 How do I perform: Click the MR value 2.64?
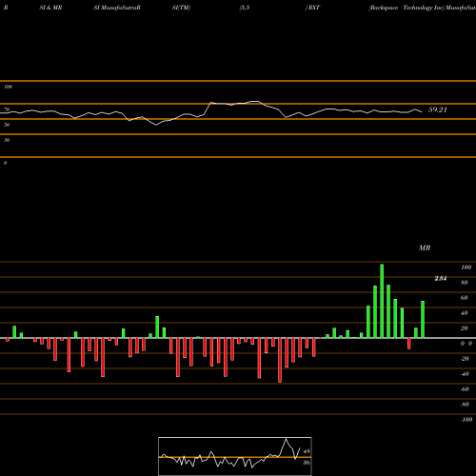(x=441, y=278)
